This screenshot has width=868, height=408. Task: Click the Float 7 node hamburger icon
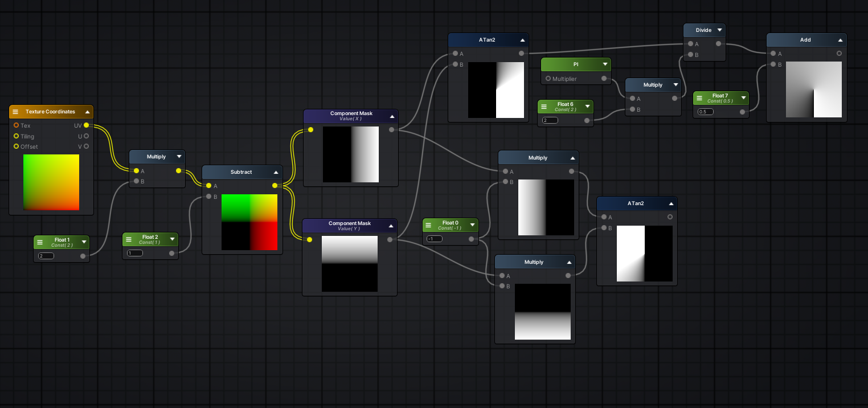coord(699,98)
